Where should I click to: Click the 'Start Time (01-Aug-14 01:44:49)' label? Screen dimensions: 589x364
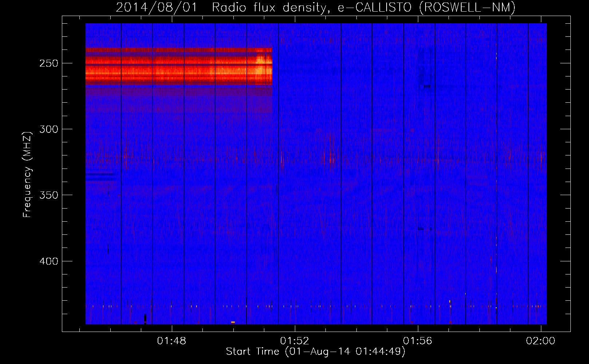tap(316, 352)
